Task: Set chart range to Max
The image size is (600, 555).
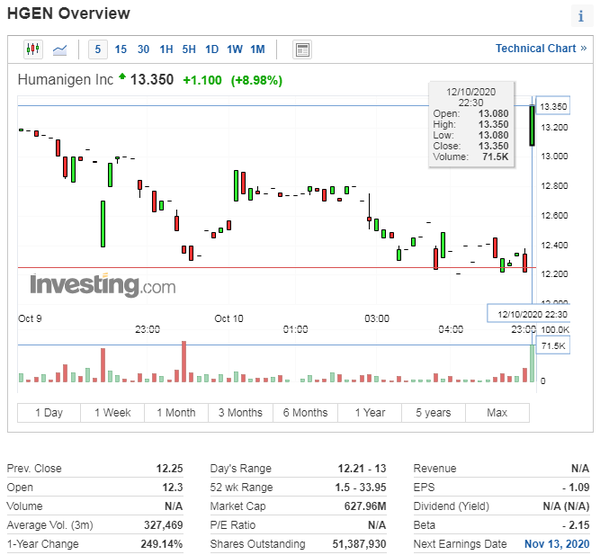Action: pyautogui.click(x=497, y=413)
